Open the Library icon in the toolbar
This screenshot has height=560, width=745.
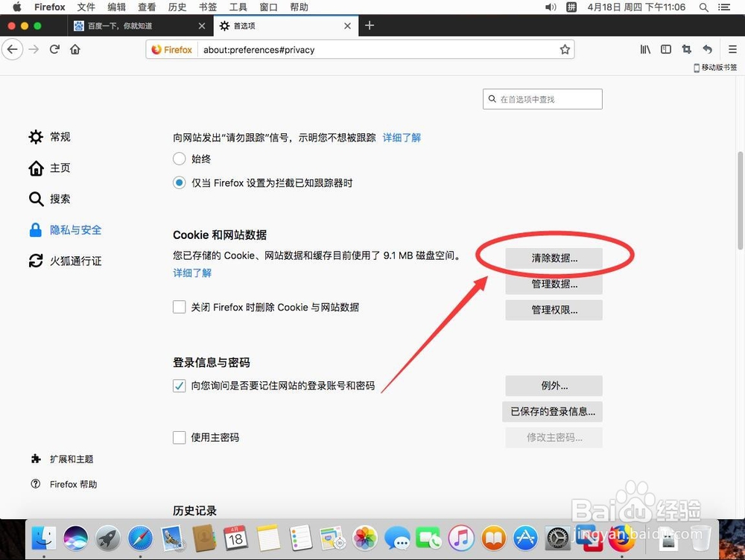645,49
